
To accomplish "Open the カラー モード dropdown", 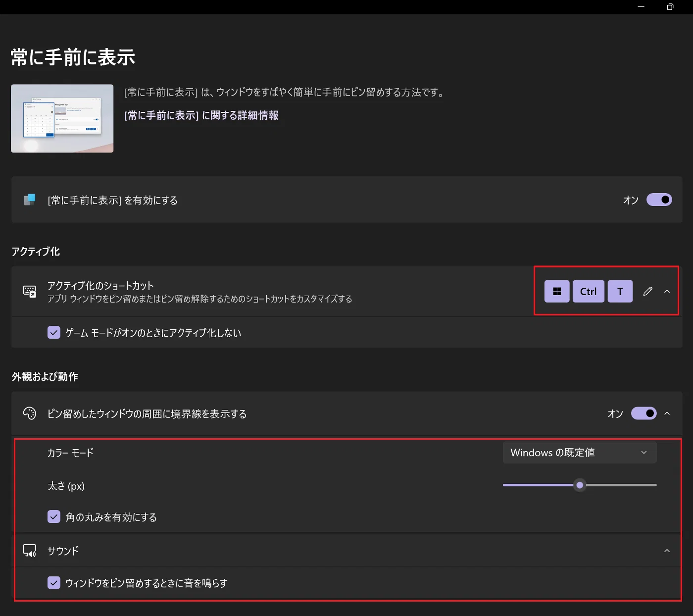I will [x=579, y=452].
